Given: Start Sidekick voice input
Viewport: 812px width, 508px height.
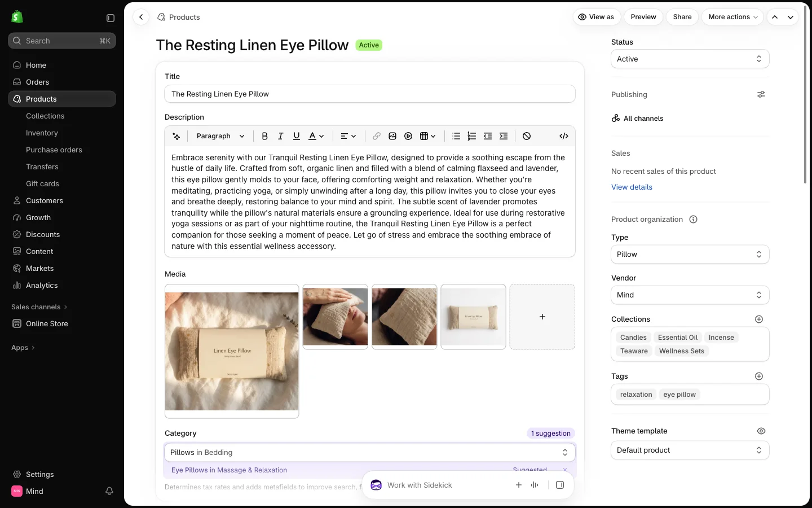Looking at the screenshot, I should (535, 485).
